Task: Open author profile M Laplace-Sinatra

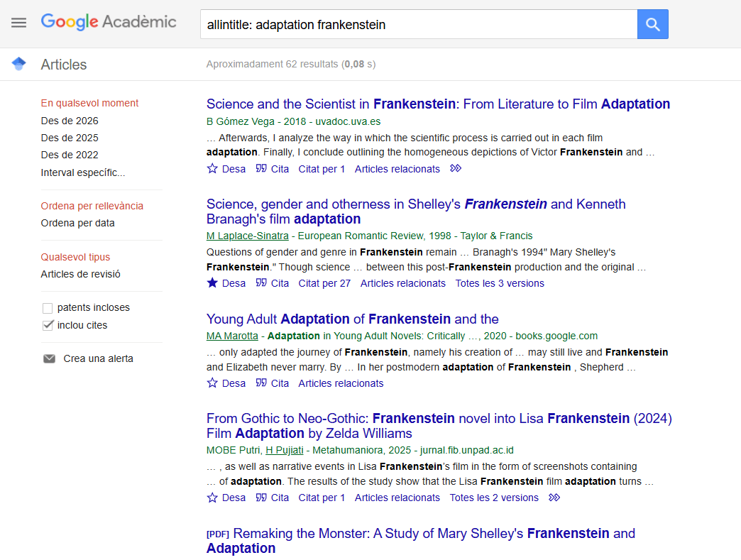Action: 247,236
